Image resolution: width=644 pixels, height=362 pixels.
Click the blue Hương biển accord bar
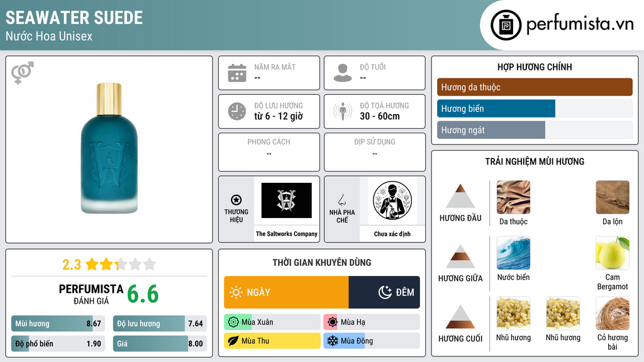point(496,108)
